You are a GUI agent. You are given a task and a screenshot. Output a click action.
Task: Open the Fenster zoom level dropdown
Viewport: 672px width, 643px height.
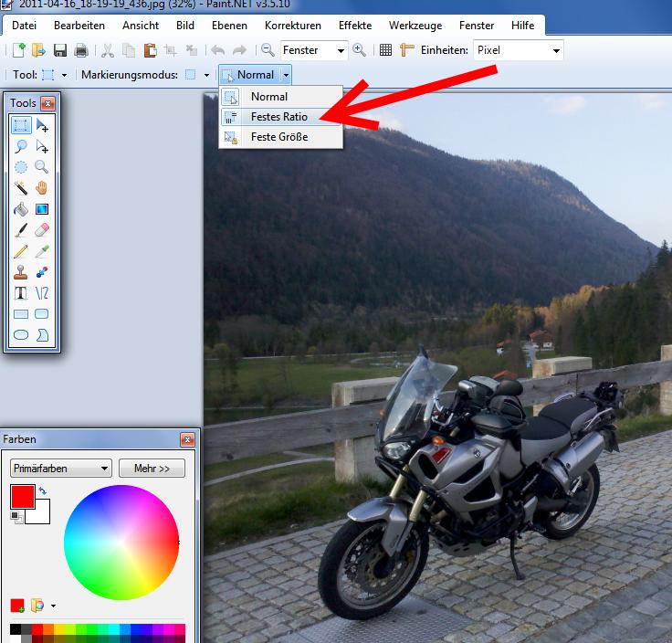[313, 50]
